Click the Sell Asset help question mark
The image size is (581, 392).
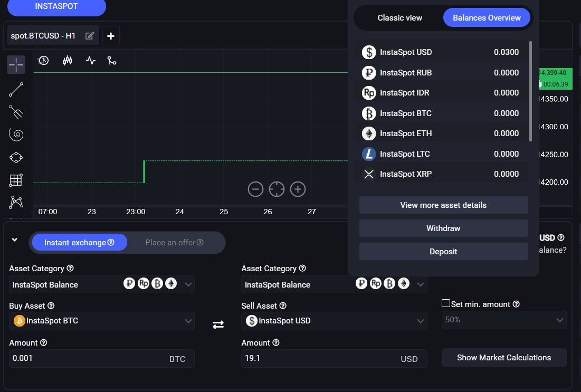click(x=283, y=305)
